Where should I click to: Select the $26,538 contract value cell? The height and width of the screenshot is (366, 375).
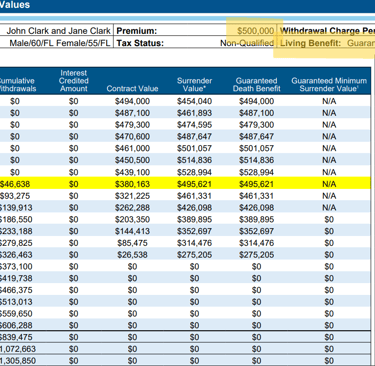[132, 255]
